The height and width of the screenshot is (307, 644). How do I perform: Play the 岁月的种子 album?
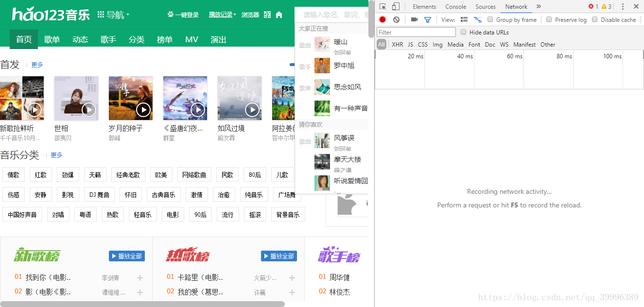[x=143, y=110]
